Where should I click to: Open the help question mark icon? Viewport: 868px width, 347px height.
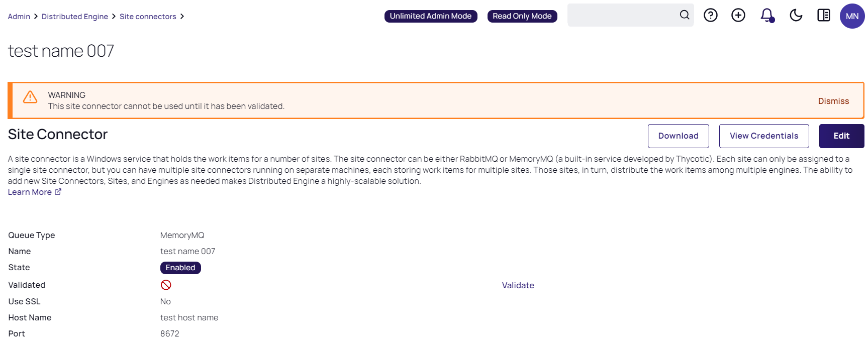pos(710,16)
